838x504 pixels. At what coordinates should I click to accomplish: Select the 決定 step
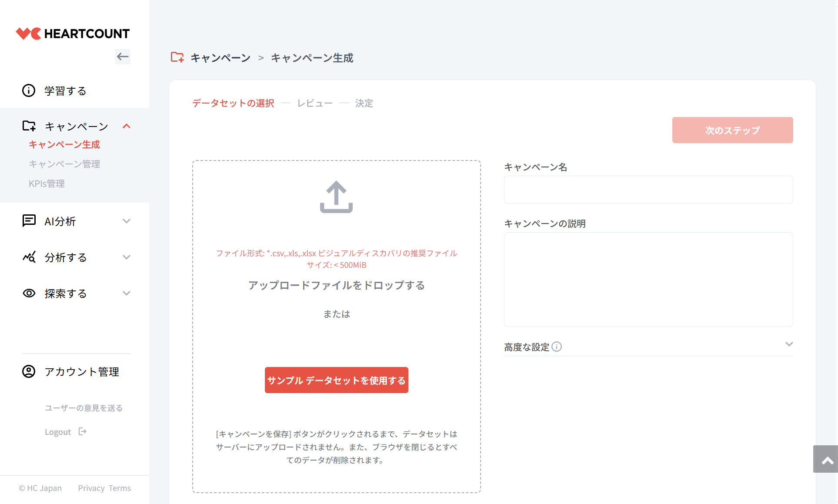[x=364, y=103]
